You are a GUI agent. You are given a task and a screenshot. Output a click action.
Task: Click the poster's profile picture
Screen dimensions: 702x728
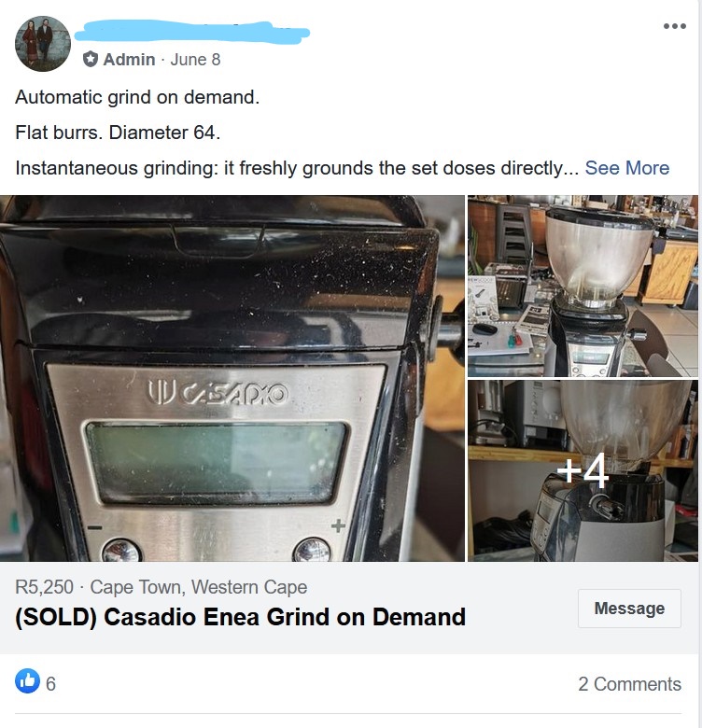(x=43, y=44)
